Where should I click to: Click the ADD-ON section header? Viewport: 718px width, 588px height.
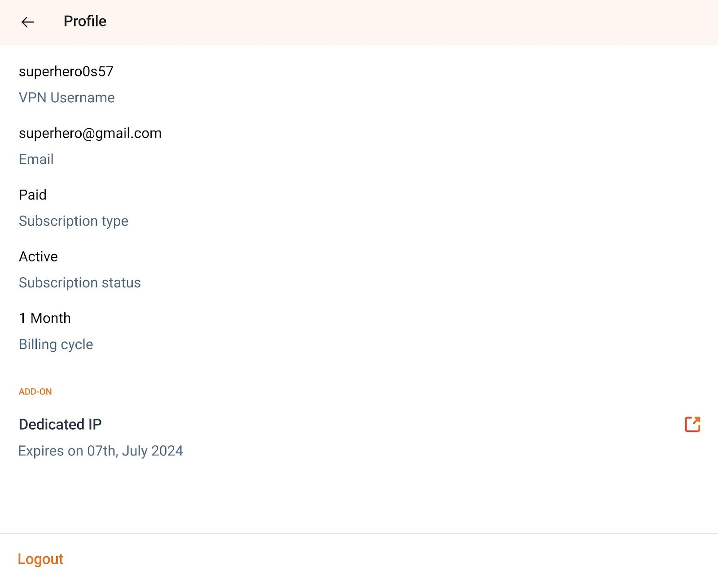(35, 392)
